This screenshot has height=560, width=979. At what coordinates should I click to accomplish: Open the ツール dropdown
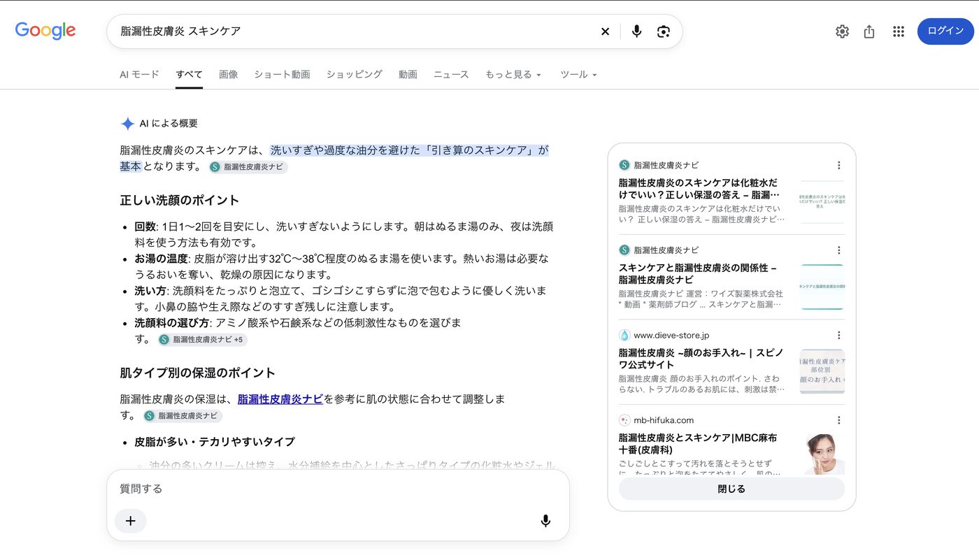coord(578,75)
